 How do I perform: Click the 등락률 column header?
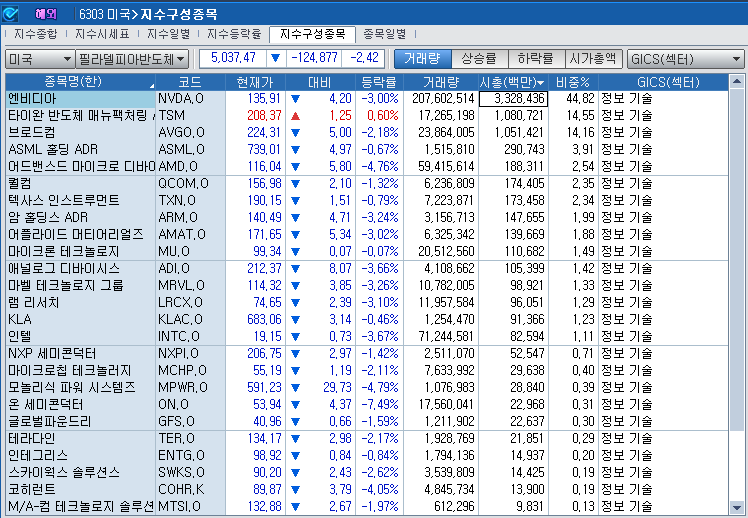tap(378, 82)
